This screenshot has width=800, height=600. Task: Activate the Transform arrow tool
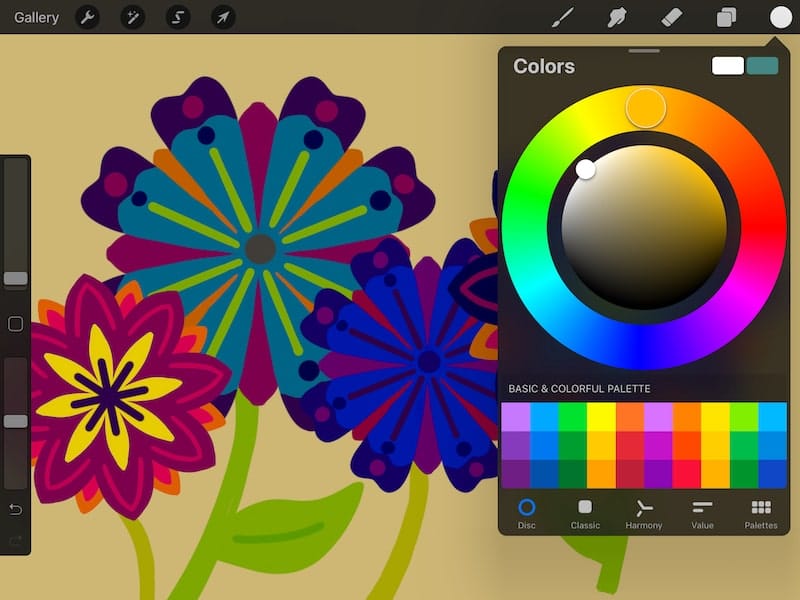223,17
